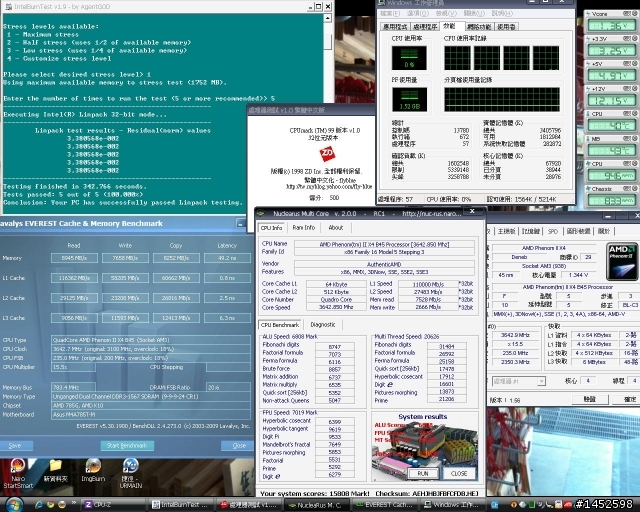Screen dimensions: 640x512
Task: Click the MB temperature sensor icon
Action: 588,139
